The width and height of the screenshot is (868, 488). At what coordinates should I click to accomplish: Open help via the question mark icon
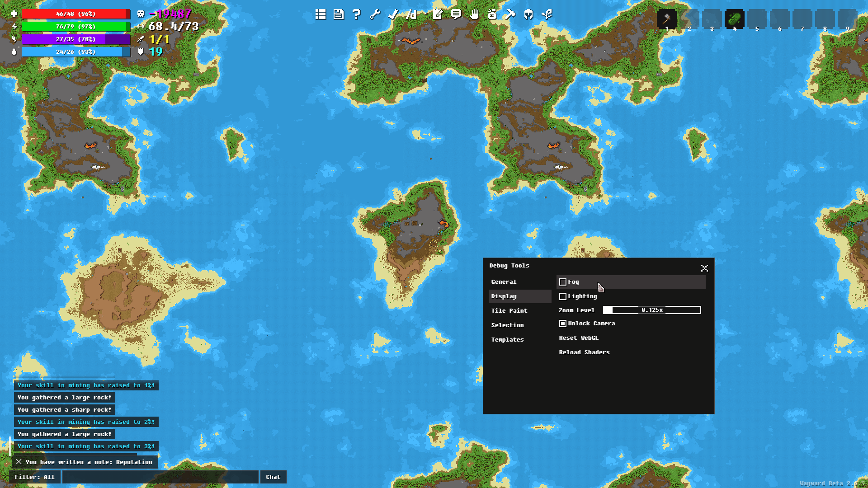point(357,14)
